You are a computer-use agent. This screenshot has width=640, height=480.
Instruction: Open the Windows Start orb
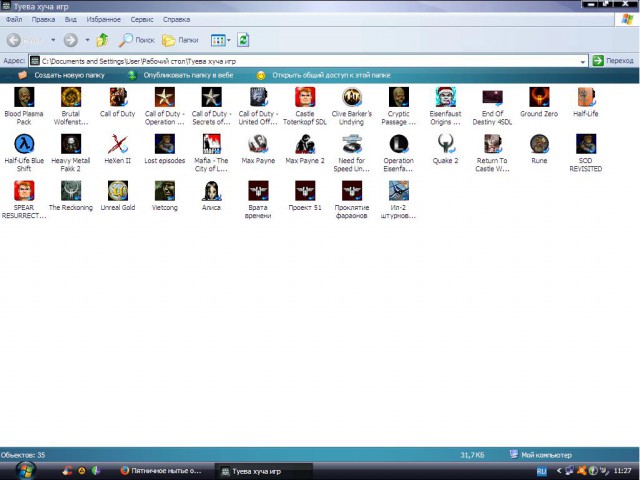point(26,471)
